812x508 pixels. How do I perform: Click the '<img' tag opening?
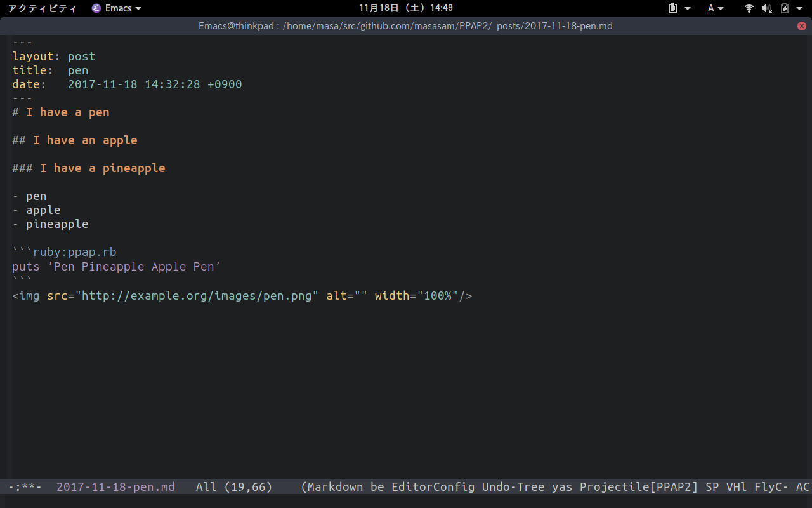coord(26,295)
